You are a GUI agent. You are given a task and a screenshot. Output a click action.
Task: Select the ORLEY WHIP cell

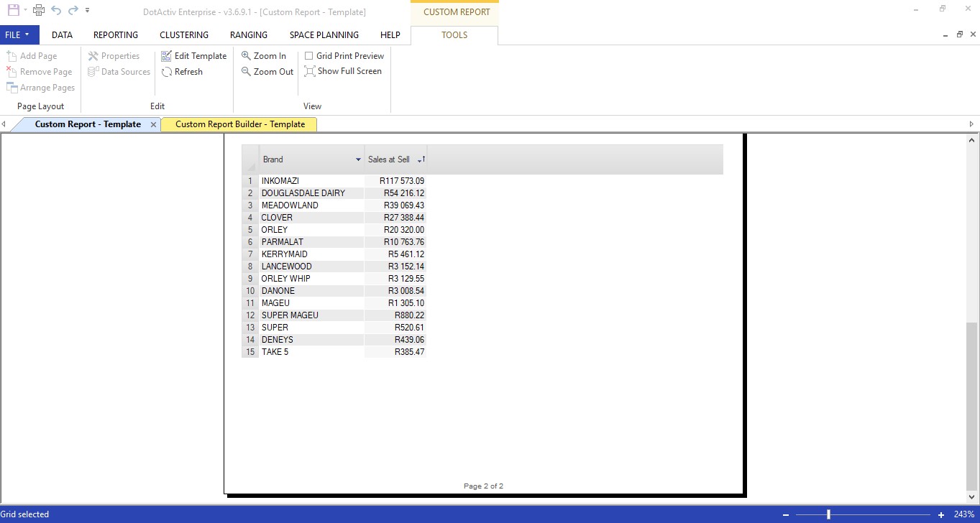311,279
